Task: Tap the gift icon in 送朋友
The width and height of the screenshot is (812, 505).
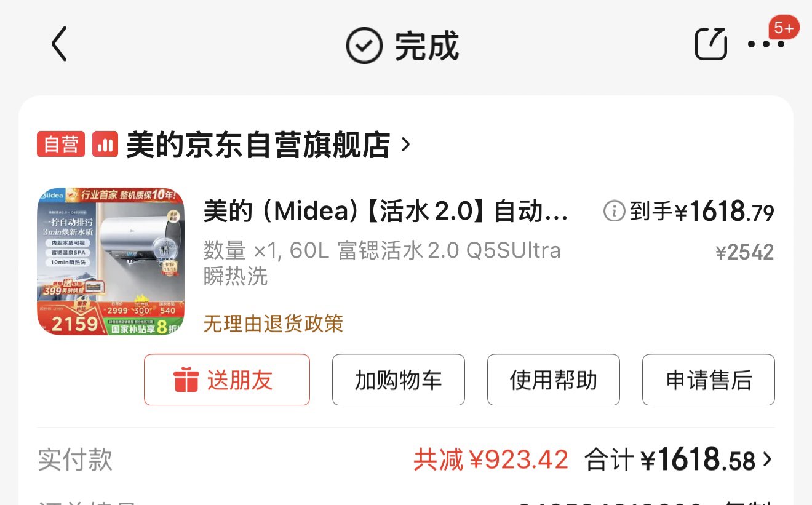Action: click(186, 380)
